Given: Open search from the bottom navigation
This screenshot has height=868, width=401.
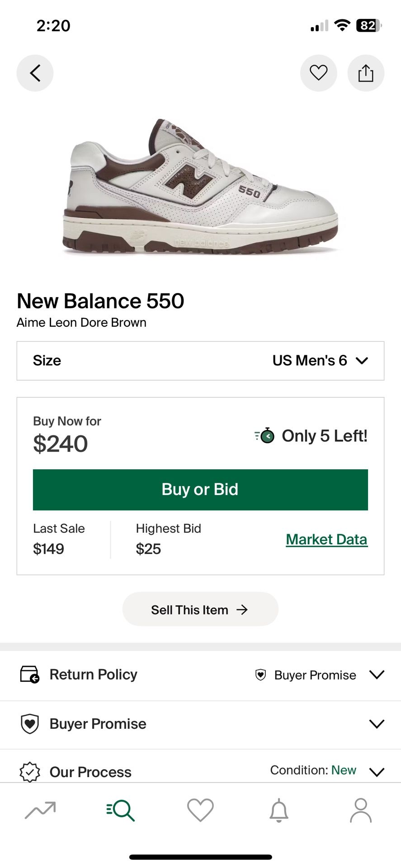Looking at the screenshot, I should click(x=120, y=811).
